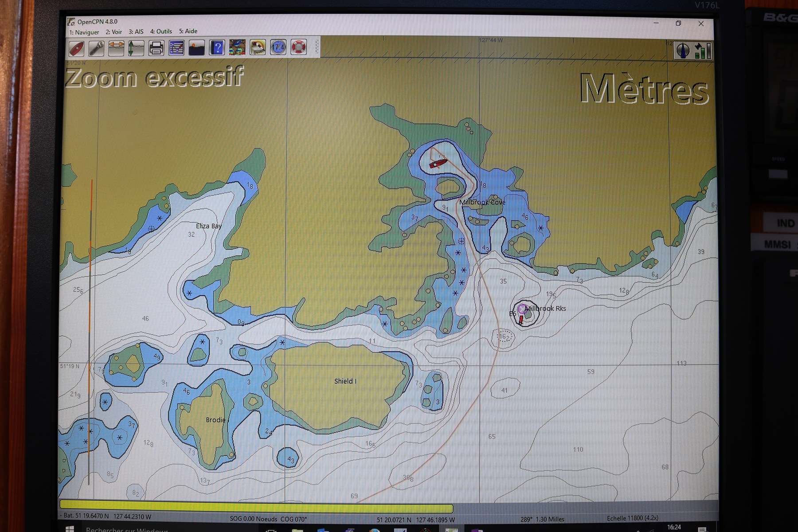Viewport: 798px width, 532px height.
Task: Click the cursor position 51 20.0721 N text
Action: click(x=415, y=520)
